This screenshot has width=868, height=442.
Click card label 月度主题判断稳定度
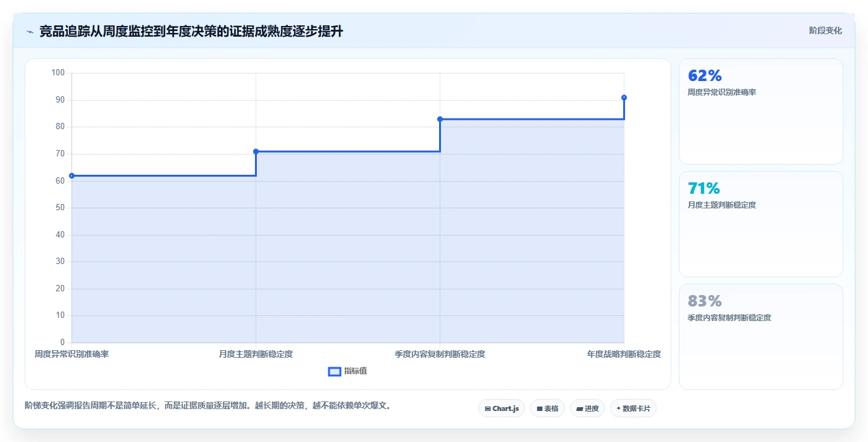722,205
